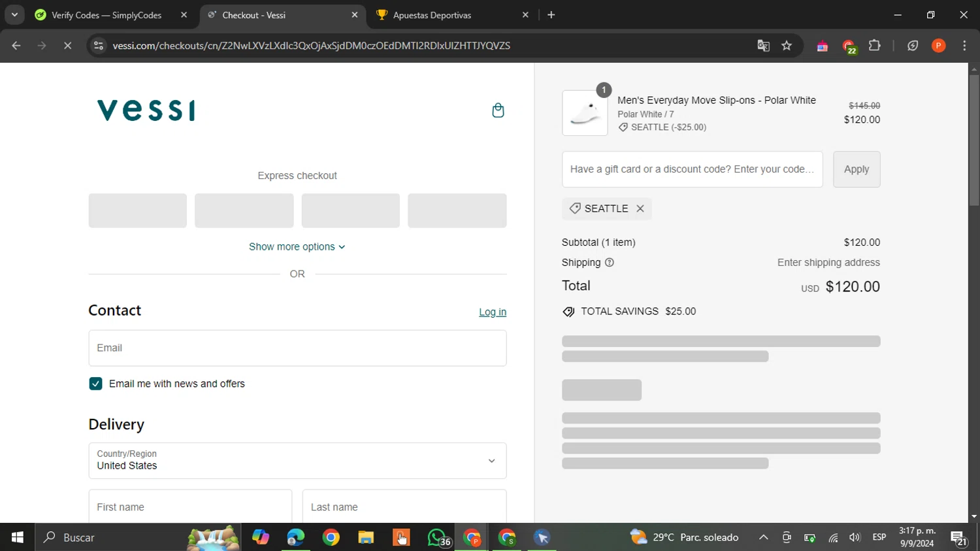Open the volume control in system tray
This screenshot has height=551, width=980.
pyautogui.click(x=855, y=537)
